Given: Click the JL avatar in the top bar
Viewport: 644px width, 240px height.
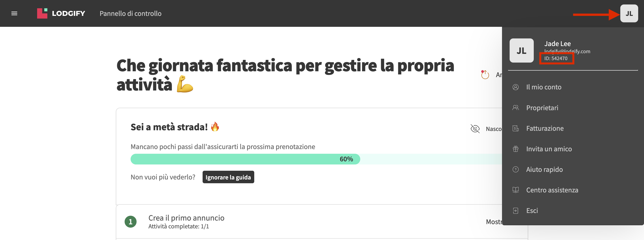Looking at the screenshot, I should (629, 13).
